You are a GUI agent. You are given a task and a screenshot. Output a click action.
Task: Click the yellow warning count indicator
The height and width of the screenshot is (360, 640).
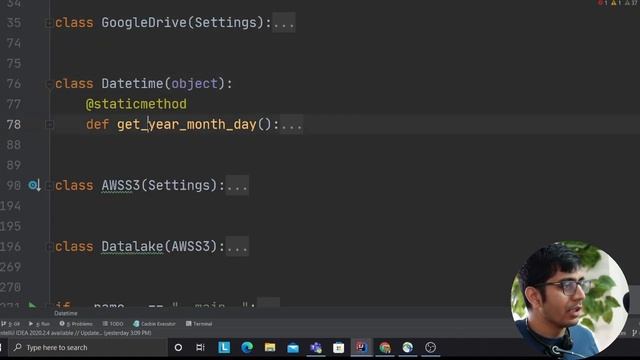point(616,3)
